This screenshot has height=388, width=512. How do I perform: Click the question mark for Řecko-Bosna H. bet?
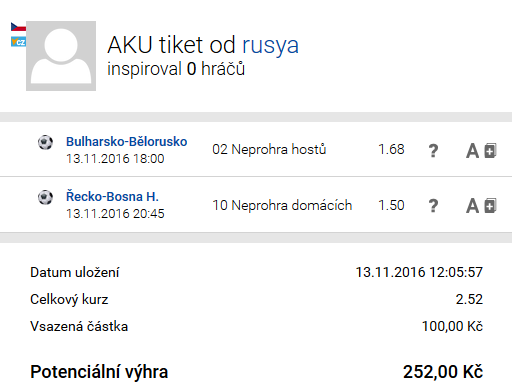433,206
